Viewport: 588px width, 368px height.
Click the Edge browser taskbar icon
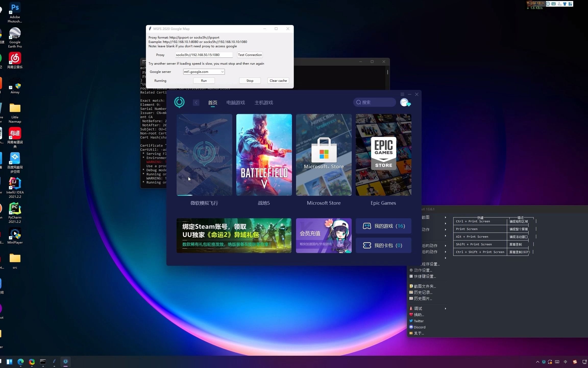[x=21, y=362]
